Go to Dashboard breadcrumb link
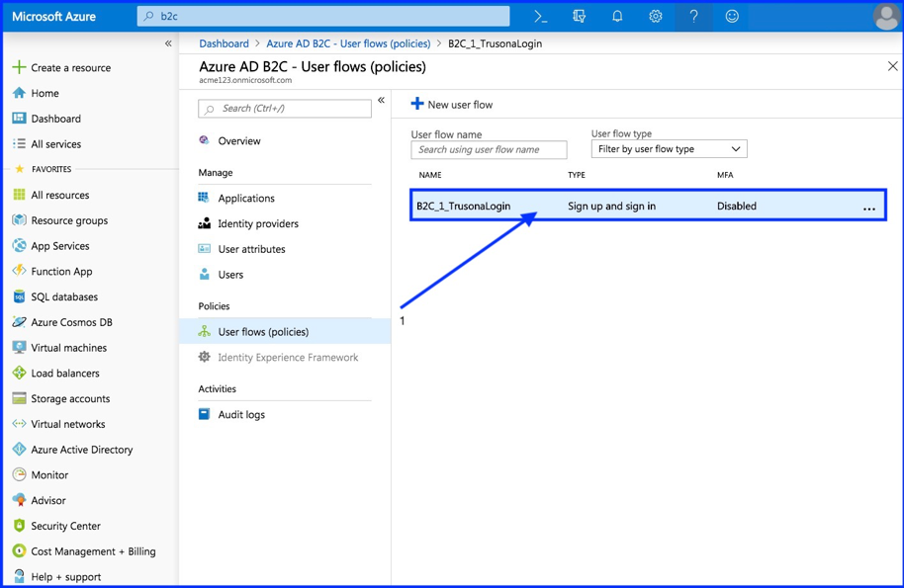The image size is (904, 588). [224, 43]
